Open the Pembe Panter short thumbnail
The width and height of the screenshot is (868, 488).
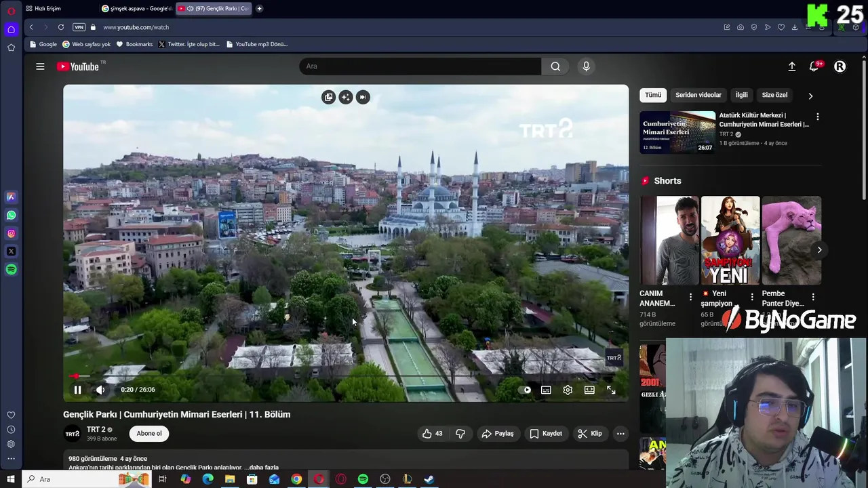coord(791,241)
